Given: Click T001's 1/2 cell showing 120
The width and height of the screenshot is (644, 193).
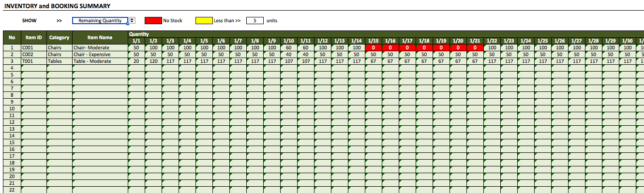Looking at the screenshot, I should click(x=153, y=61).
